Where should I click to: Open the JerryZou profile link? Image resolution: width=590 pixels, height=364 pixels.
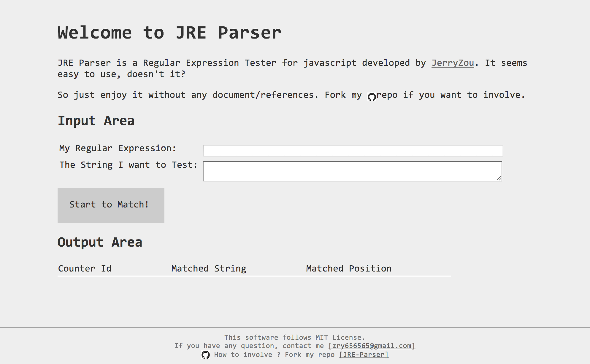[x=452, y=63]
